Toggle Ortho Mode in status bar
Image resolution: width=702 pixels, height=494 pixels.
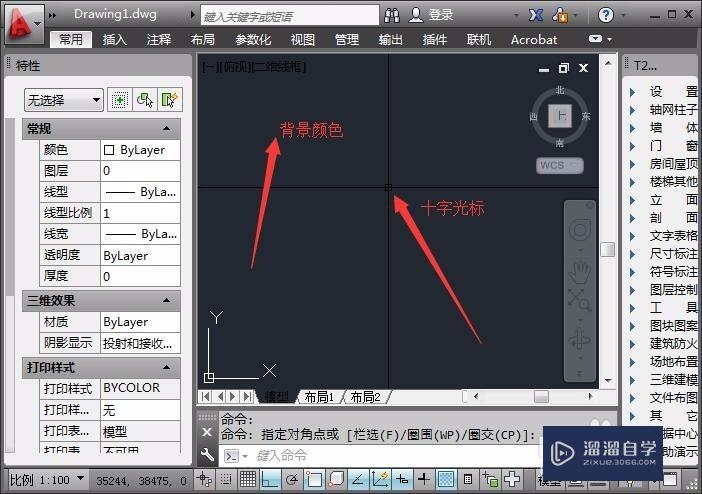click(x=270, y=480)
